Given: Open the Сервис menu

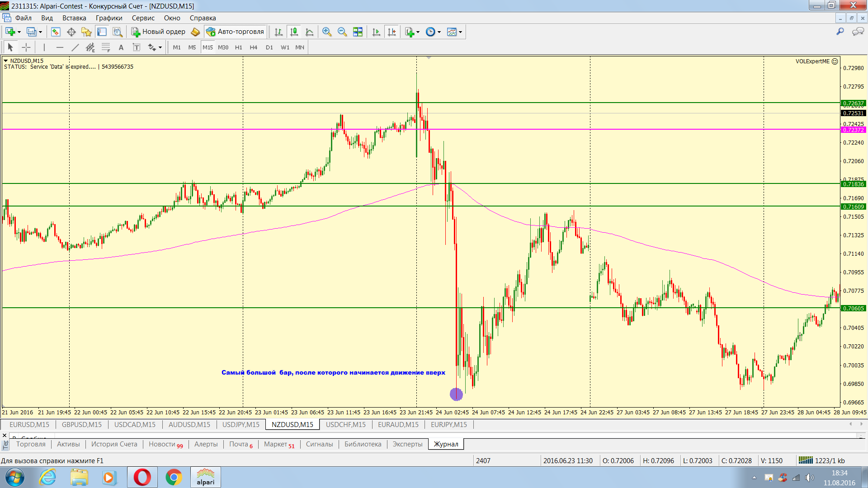Looking at the screenshot, I should pyautogui.click(x=143, y=18).
